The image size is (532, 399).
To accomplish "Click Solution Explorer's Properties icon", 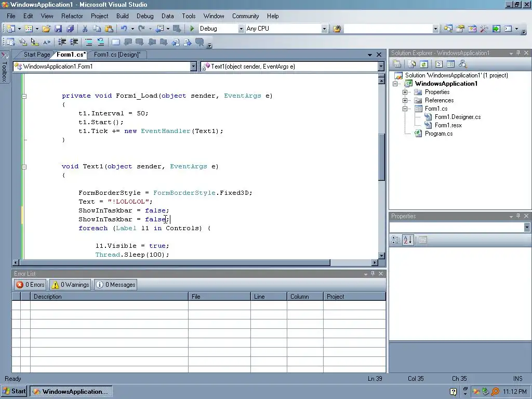I will pos(397,64).
